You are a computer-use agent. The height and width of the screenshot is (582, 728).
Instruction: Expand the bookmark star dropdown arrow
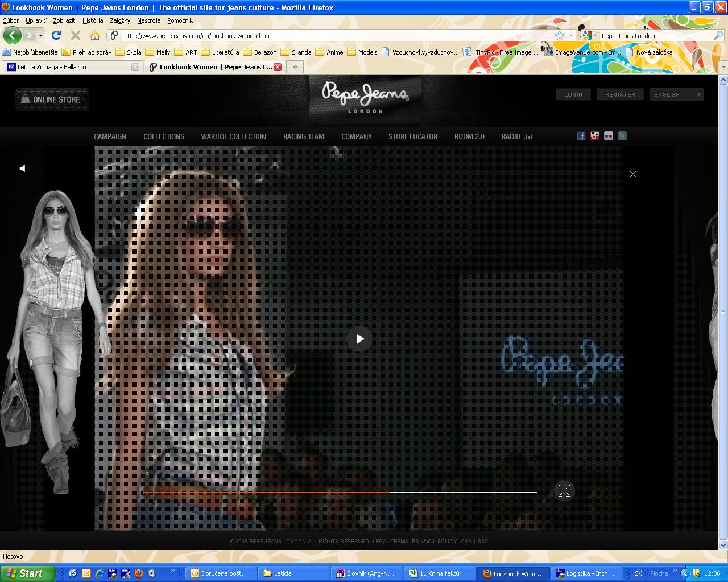tap(571, 35)
